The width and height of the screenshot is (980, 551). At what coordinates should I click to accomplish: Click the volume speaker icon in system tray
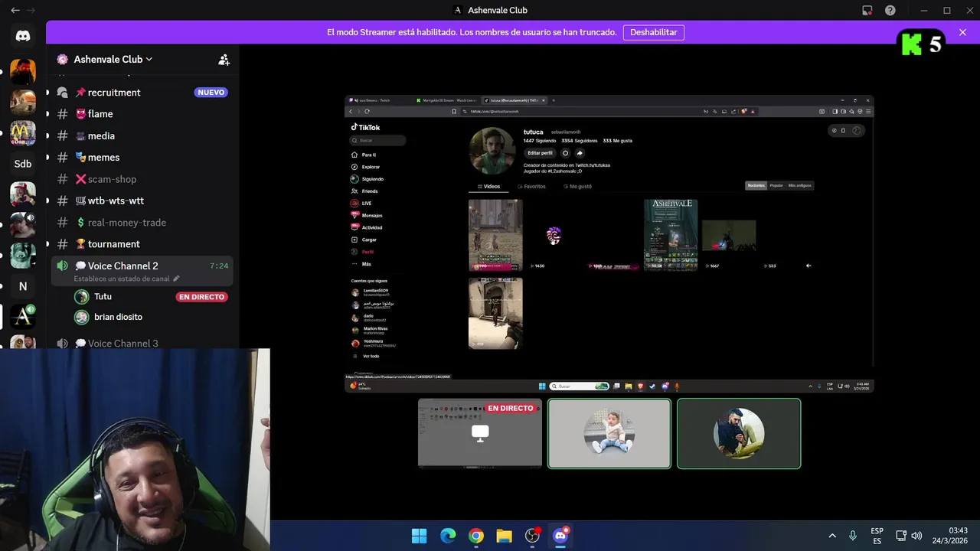[x=916, y=536]
